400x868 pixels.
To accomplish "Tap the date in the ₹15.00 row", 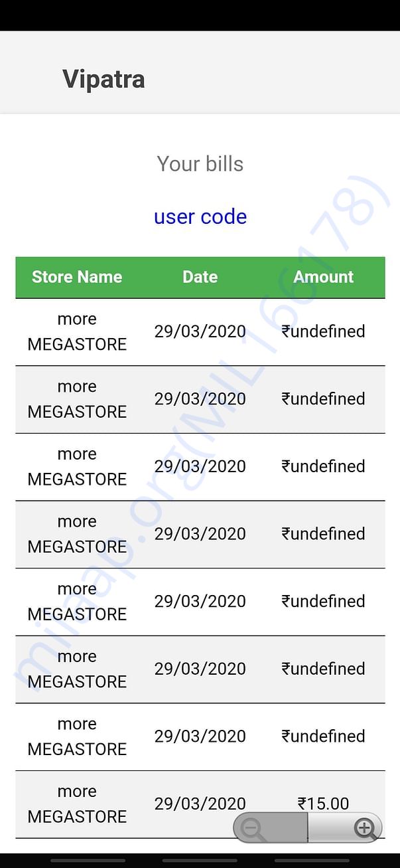I will pos(200,804).
